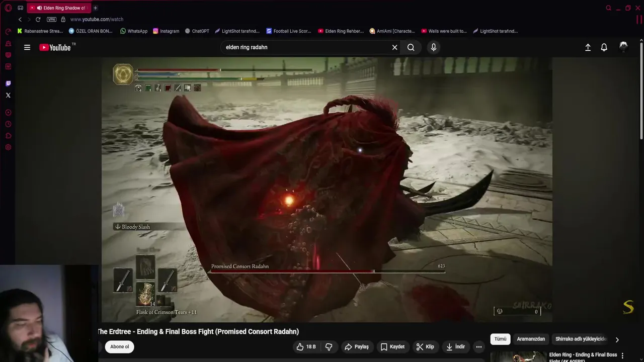Viewport: 644px width, 362px height.
Task: Open Football Live Scor... bookmark
Action: [289, 31]
